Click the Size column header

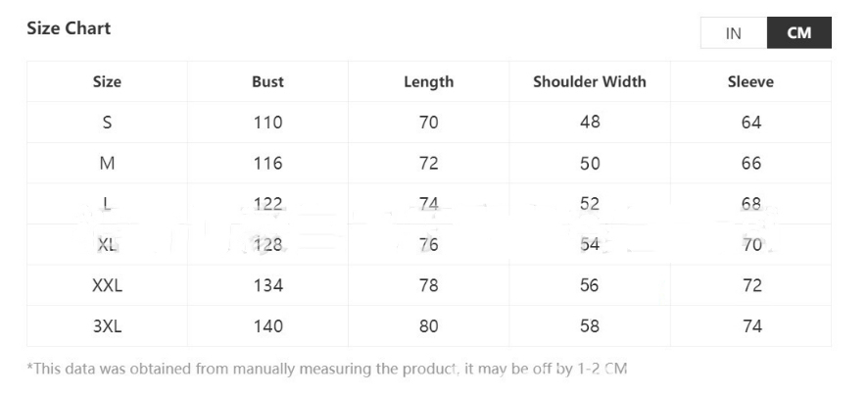point(107,82)
